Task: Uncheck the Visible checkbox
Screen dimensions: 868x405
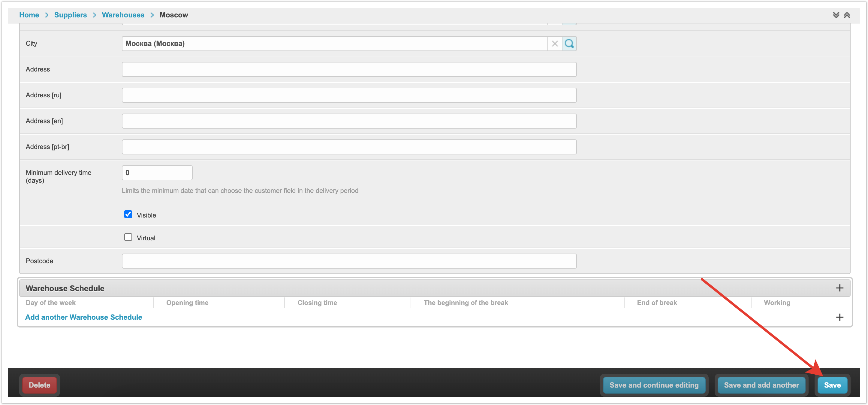Action: click(x=128, y=215)
